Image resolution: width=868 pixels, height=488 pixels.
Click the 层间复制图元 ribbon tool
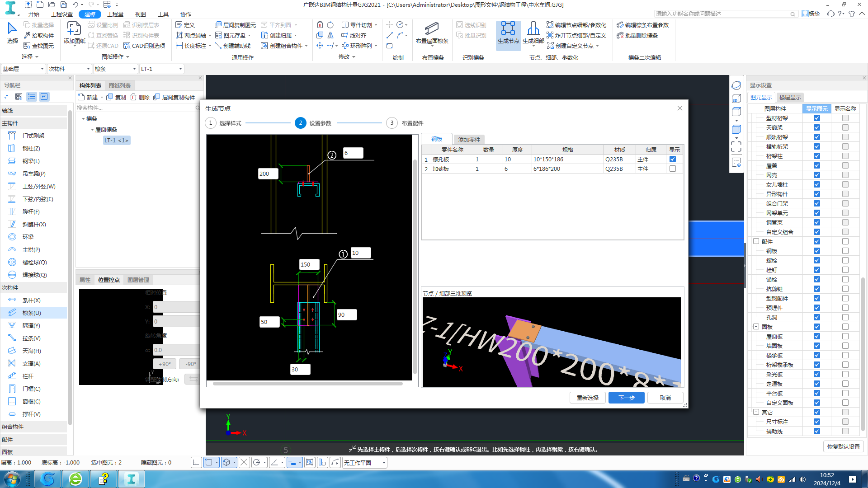coord(235,25)
